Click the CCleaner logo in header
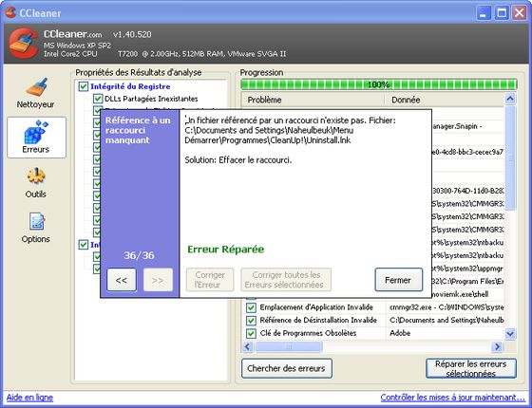 (x=24, y=44)
